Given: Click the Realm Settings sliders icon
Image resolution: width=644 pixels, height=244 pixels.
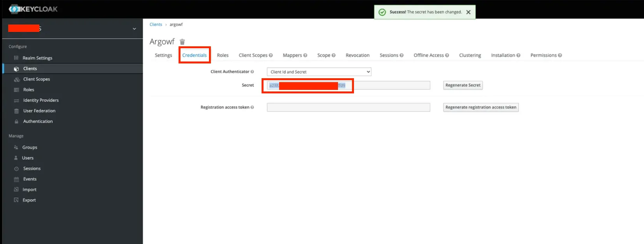Looking at the screenshot, I should click(x=16, y=58).
